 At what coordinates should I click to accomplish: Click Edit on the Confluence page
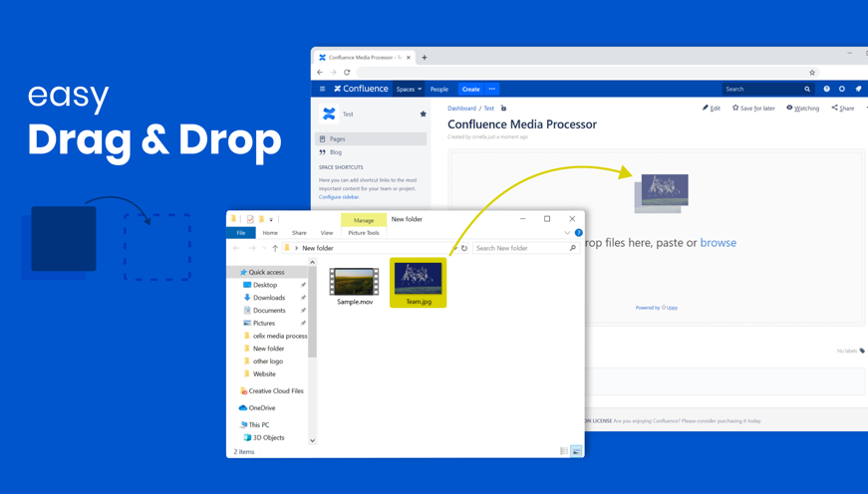[712, 108]
